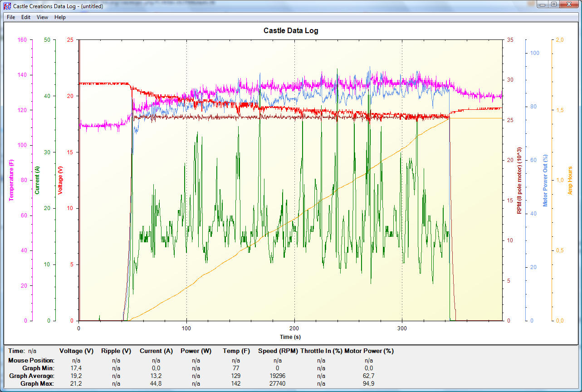Click the Temperature (F) axis label

11,180
